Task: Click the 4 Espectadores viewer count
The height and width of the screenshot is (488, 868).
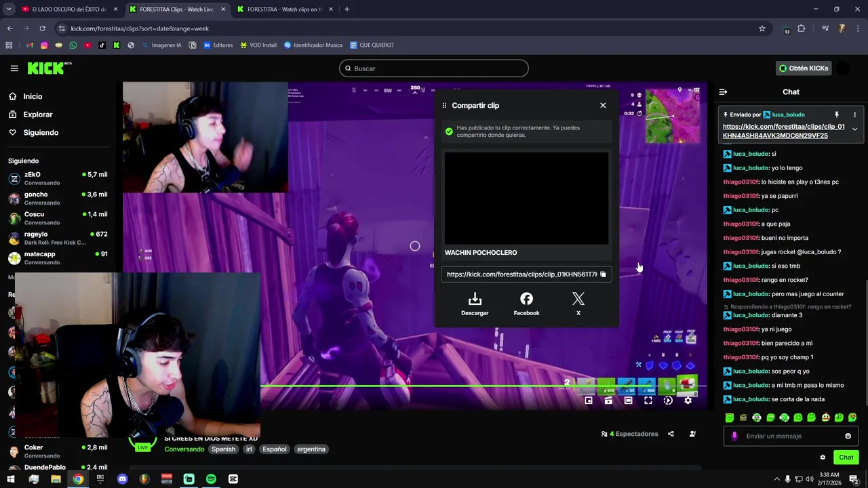Action: pyautogui.click(x=629, y=434)
